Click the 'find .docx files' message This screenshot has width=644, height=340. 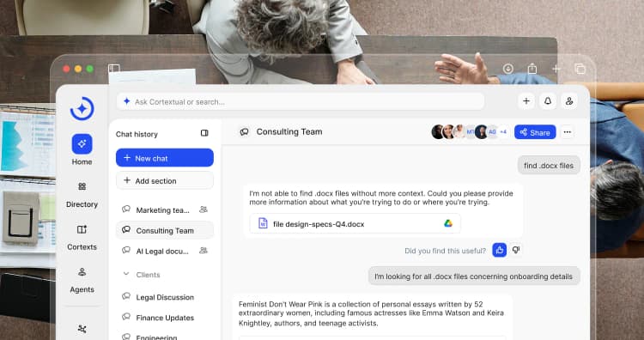tap(549, 165)
